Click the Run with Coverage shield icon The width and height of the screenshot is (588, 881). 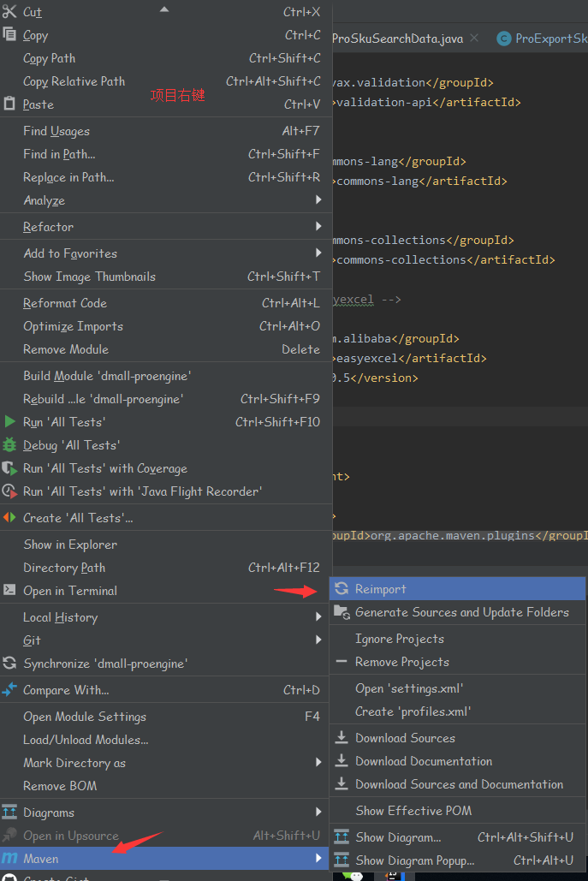point(9,468)
